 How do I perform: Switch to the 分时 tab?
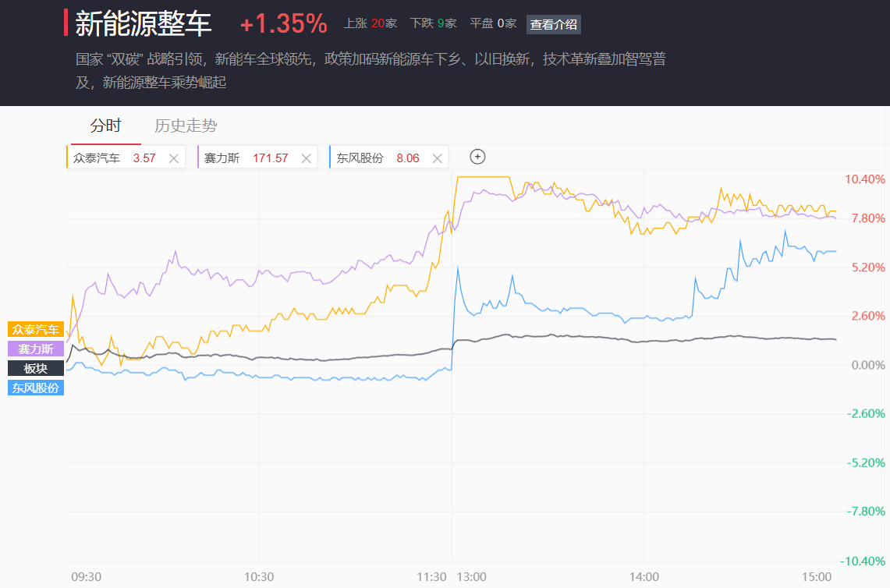tap(105, 126)
